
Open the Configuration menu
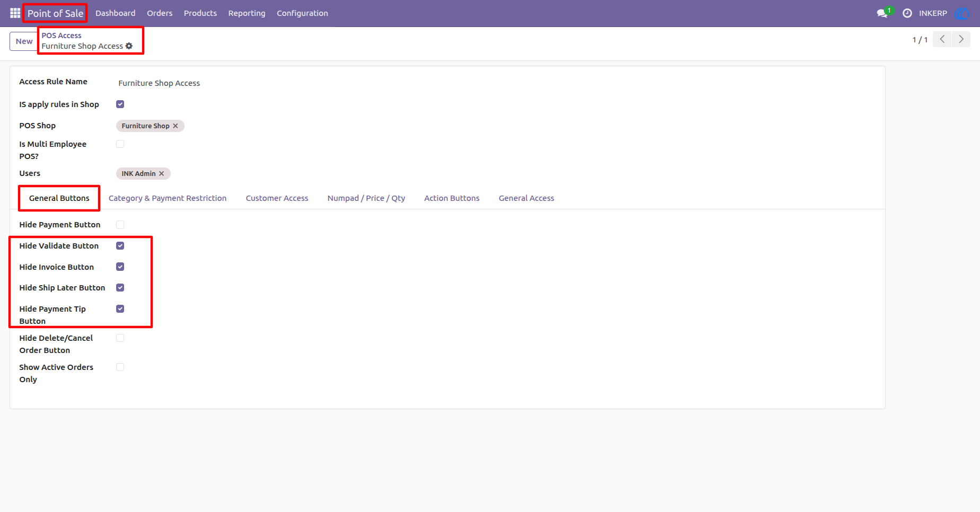pos(302,13)
